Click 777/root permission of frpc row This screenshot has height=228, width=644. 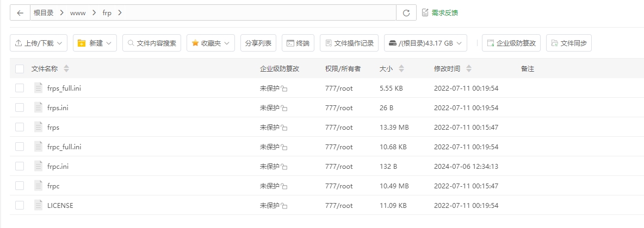(x=339, y=186)
